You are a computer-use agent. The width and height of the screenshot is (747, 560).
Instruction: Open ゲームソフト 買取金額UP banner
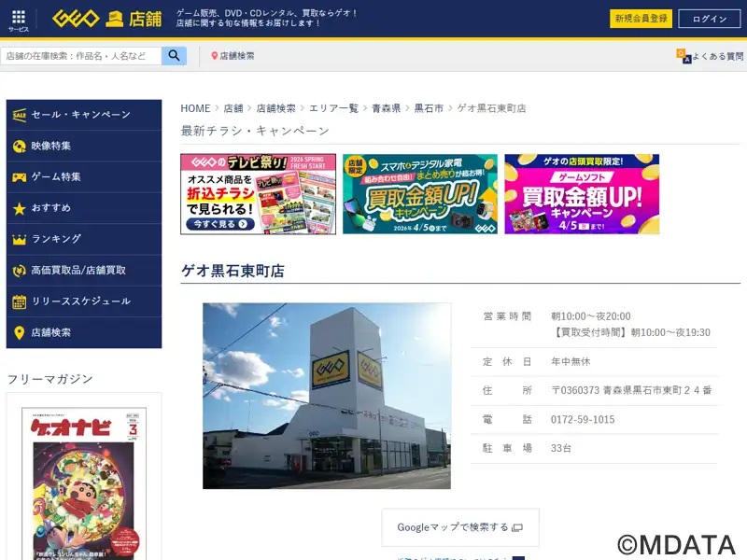click(x=582, y=194)
